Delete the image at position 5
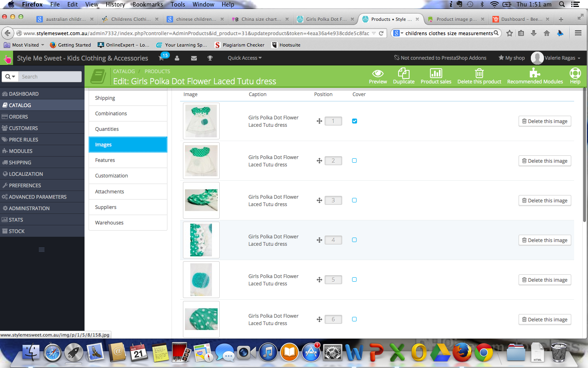The height and width of the screenshot is (368, 588). tap(545, 280)
